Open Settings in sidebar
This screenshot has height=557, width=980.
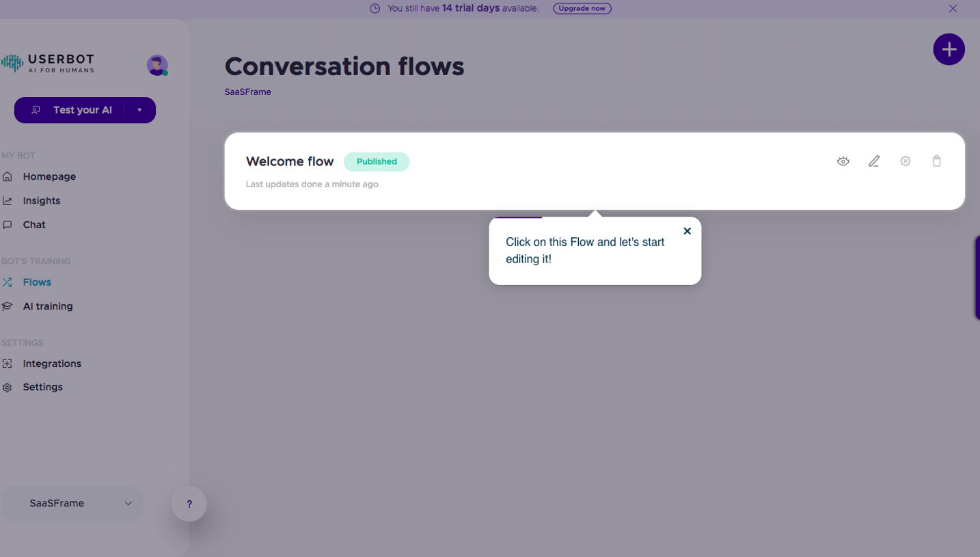coord(42,387)
